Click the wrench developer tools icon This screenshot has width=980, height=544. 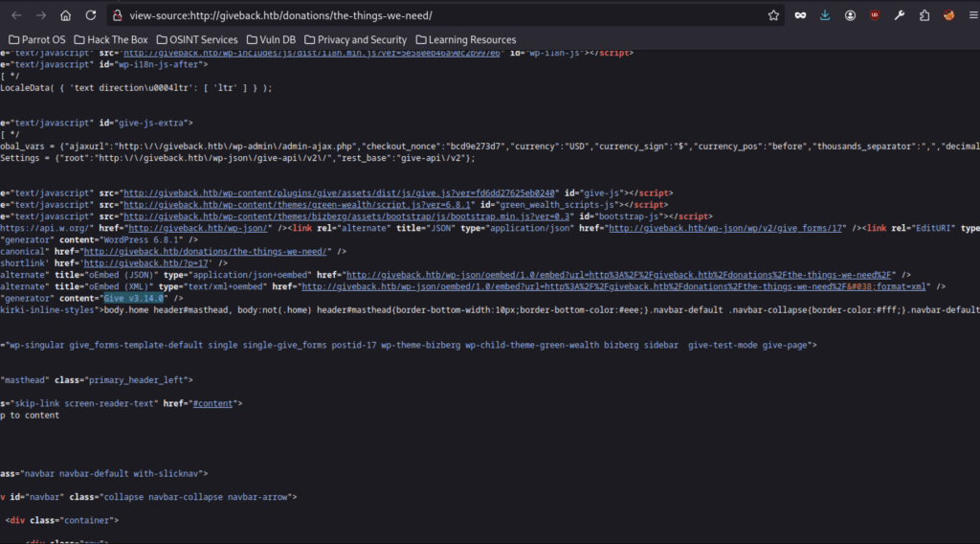point(900,15)
